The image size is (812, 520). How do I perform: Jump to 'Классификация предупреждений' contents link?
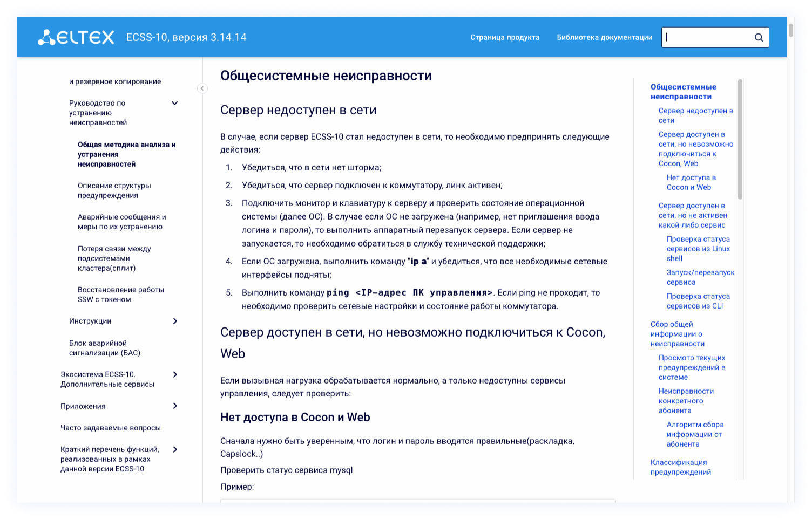point(680,467)
